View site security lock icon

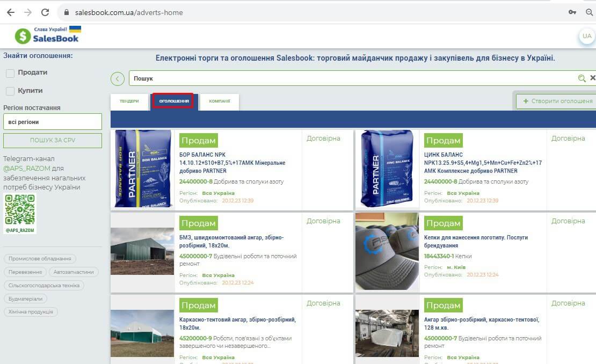click(67, 12)
